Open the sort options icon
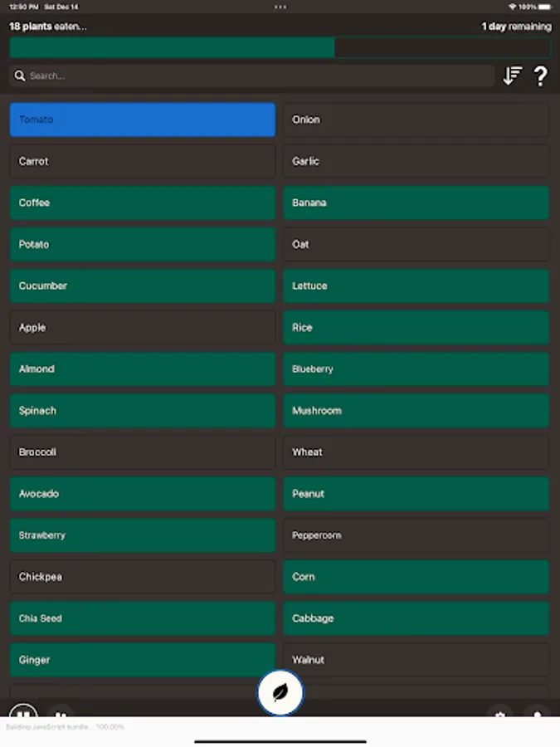This screenshot has height=747, width=560. click(x=512, y=76)
